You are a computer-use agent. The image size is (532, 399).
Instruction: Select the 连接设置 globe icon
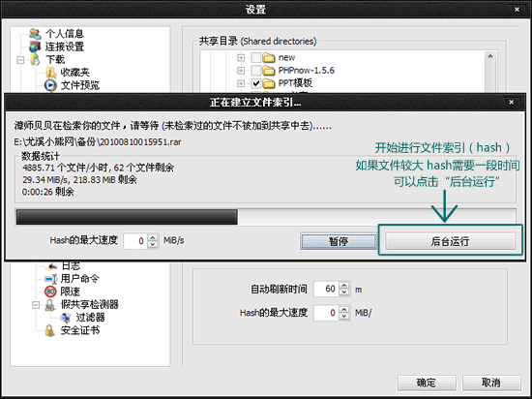coord(35,46)
